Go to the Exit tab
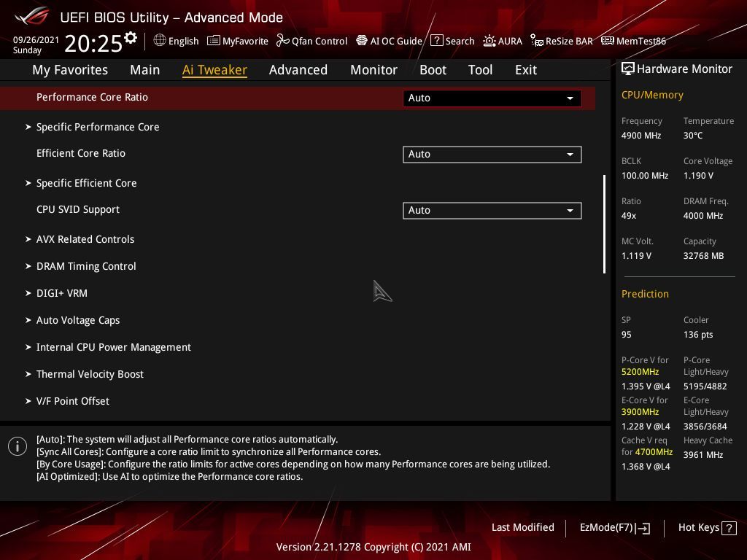Image resolution: width=747 pixels, height=560 pixels. pos(526,70)
